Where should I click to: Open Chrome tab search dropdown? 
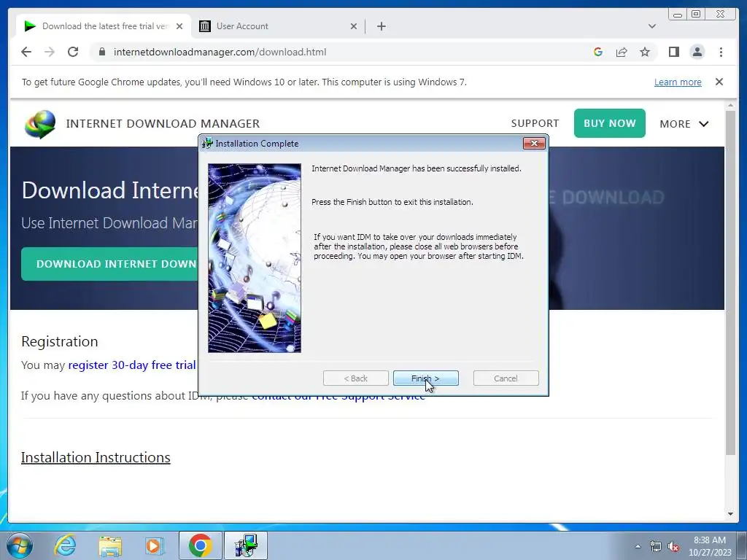[651, 26]
